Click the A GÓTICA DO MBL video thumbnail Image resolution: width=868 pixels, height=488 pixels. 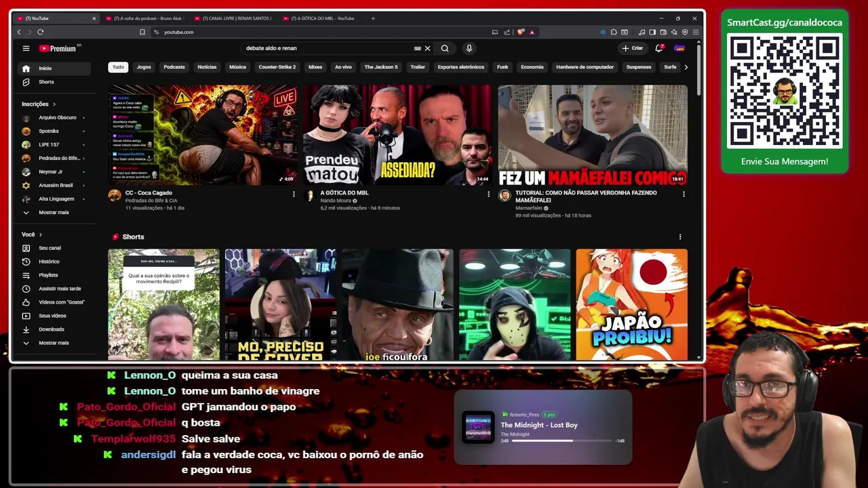point(397,135)
